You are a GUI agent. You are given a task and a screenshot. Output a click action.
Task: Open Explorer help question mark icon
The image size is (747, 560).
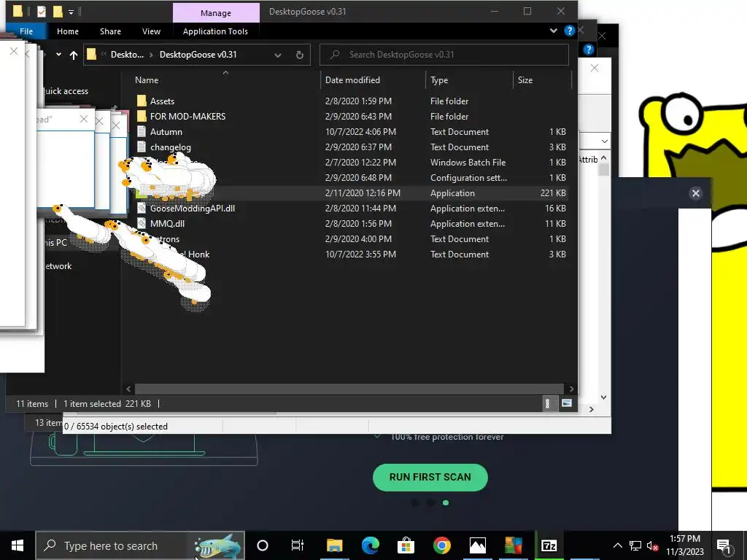(x=569, y=31)
